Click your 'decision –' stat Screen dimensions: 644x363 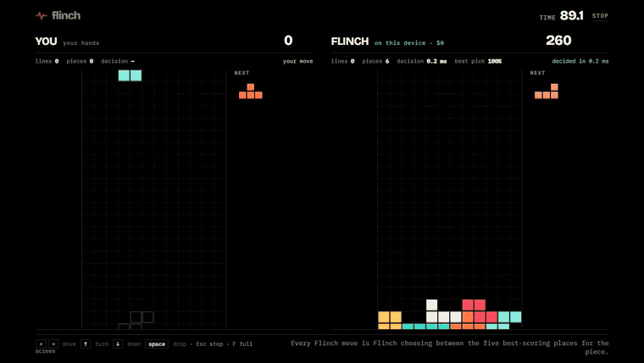pos(118,61)
